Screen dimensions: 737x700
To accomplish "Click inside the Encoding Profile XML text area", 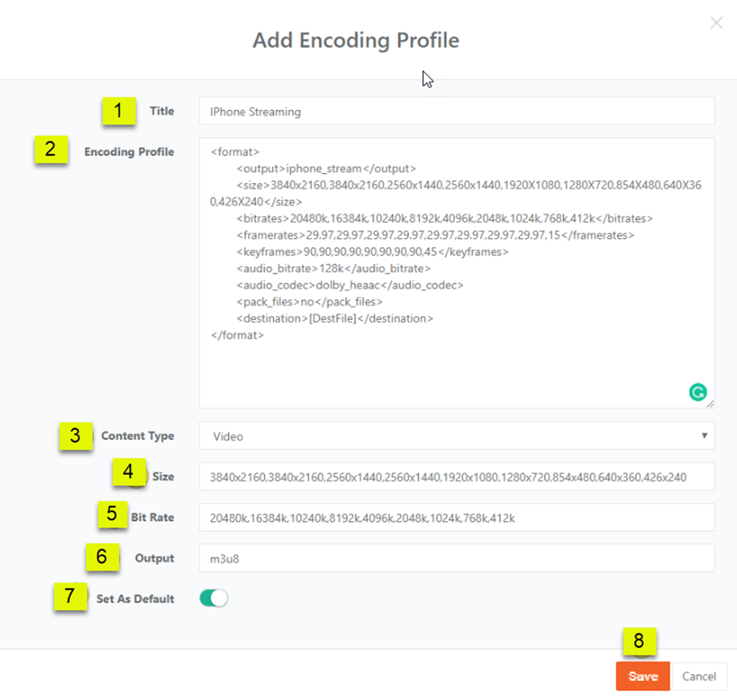I will point(456,363).
